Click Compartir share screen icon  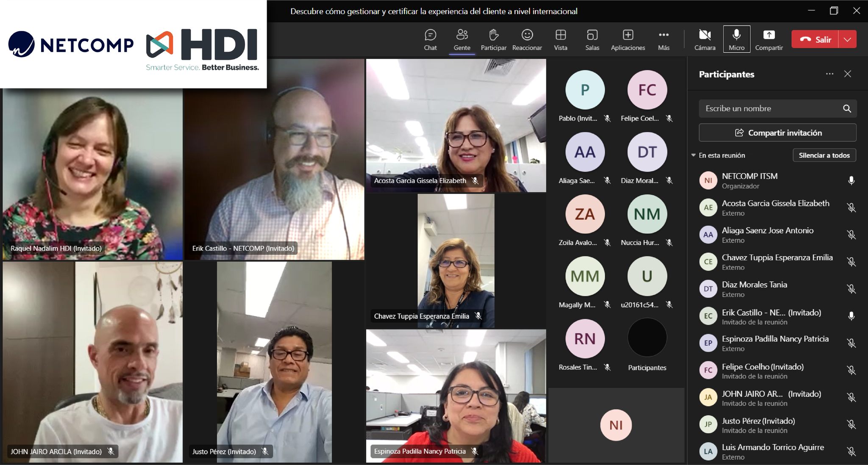point(769,35)
